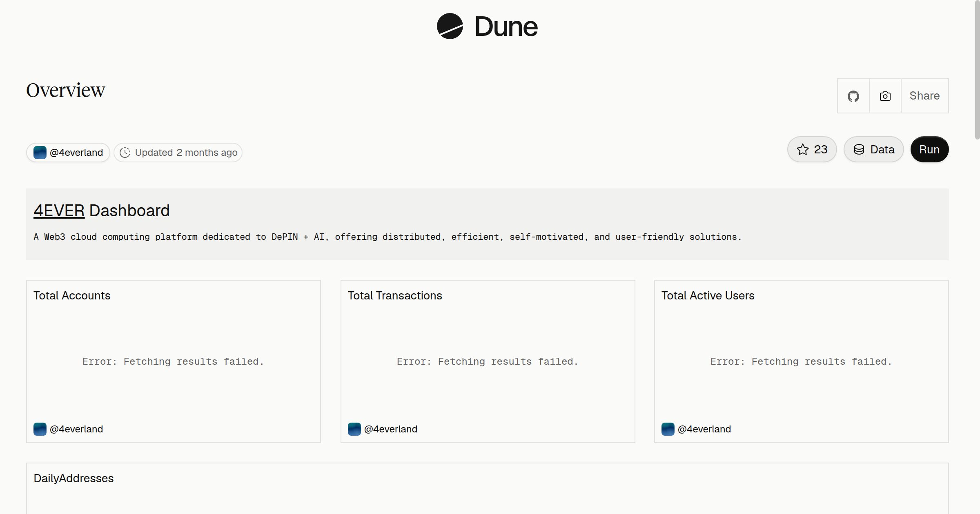Screen dimensions: 980x514
Task: Click the Share button
Action: (924, 96)
